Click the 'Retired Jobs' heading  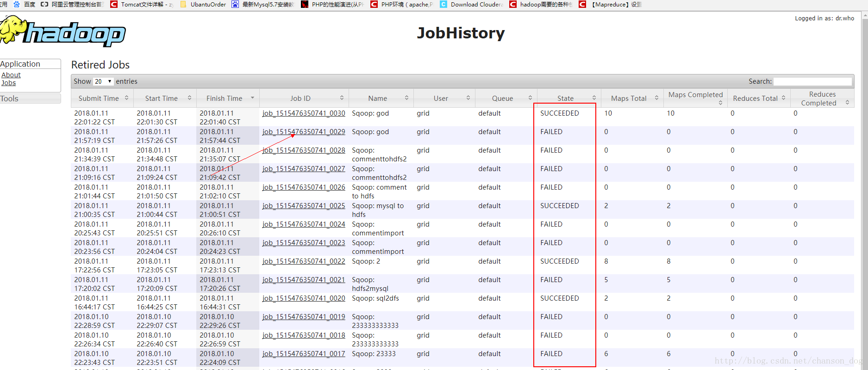[x=100, y=65]
